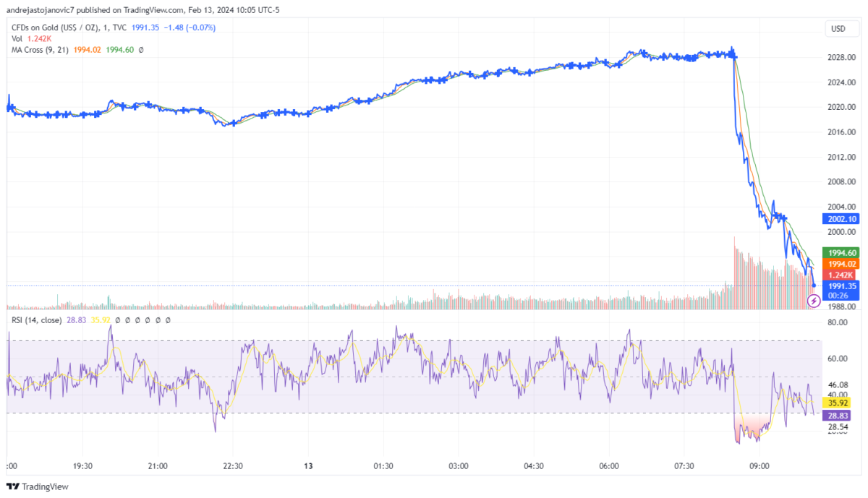Viewport: 868px width, 498px height.
Task: Click the current price 1991.35 label
Action: 842,286
